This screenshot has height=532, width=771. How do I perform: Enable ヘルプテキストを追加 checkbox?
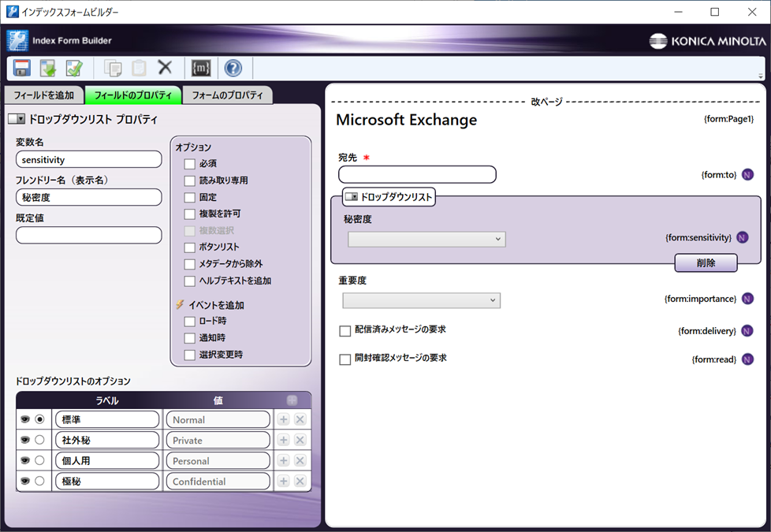[190, 281]
